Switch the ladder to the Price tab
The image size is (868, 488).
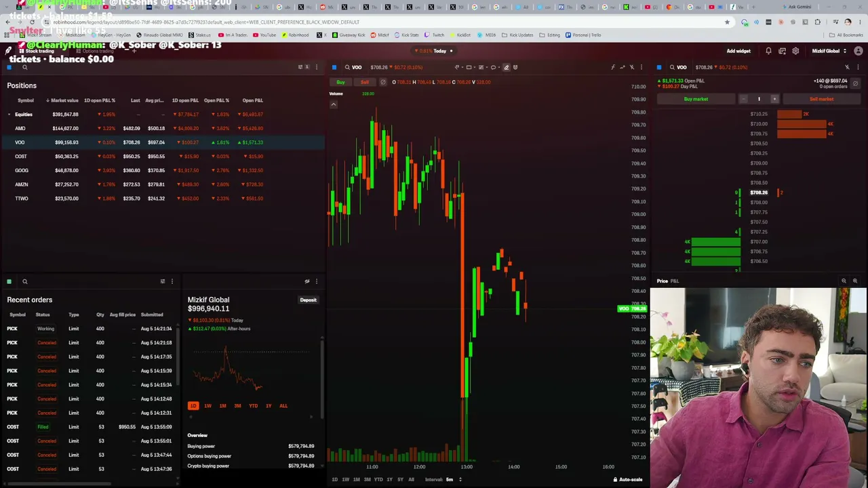pos(662,281)
